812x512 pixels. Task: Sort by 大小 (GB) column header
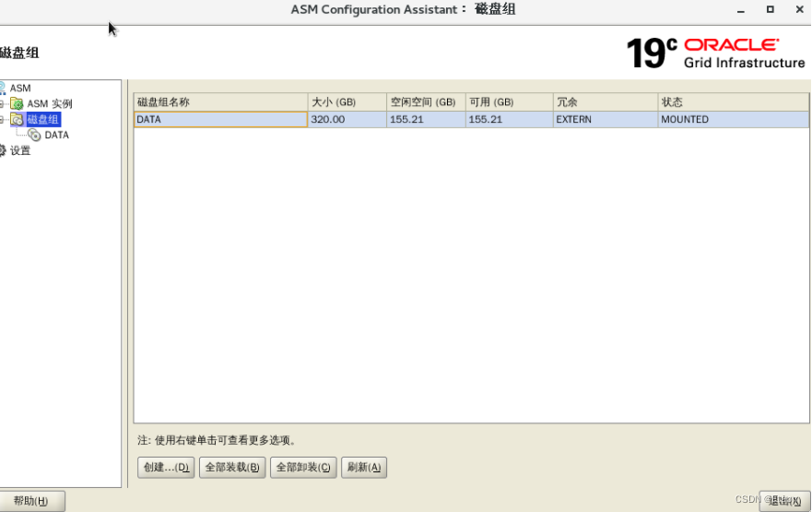pyautogui.click(x=347, y=102)
